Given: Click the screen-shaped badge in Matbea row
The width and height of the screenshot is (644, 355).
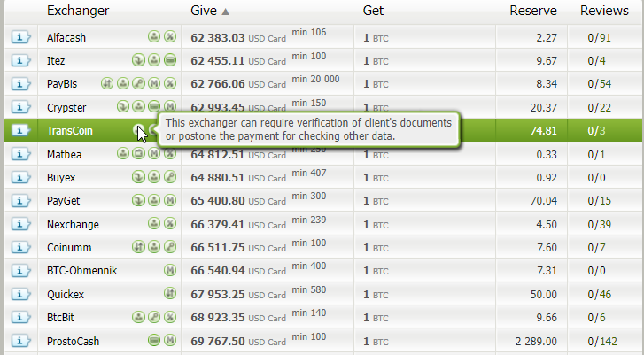Looking at the screenshot, I should (138, 153).
